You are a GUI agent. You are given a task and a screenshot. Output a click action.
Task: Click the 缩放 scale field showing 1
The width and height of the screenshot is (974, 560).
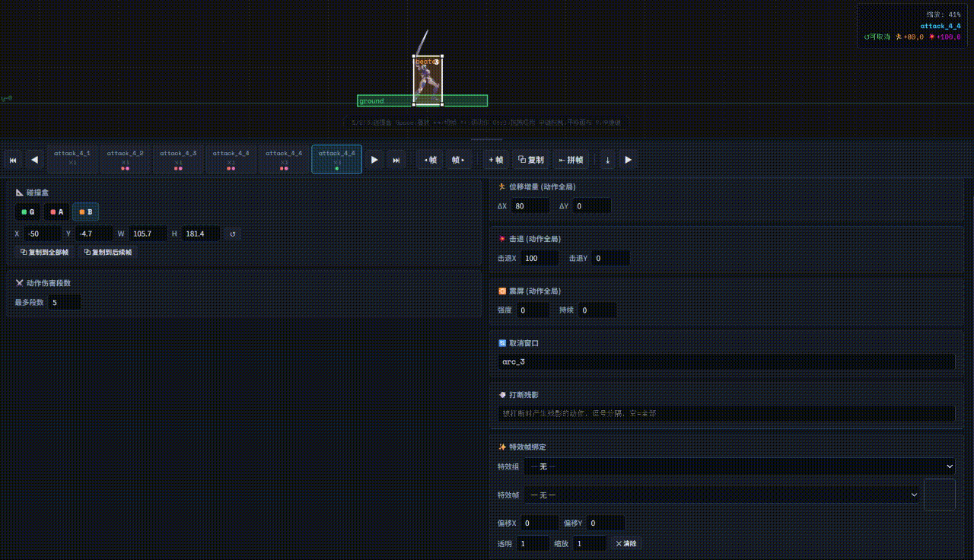(590, 543)
